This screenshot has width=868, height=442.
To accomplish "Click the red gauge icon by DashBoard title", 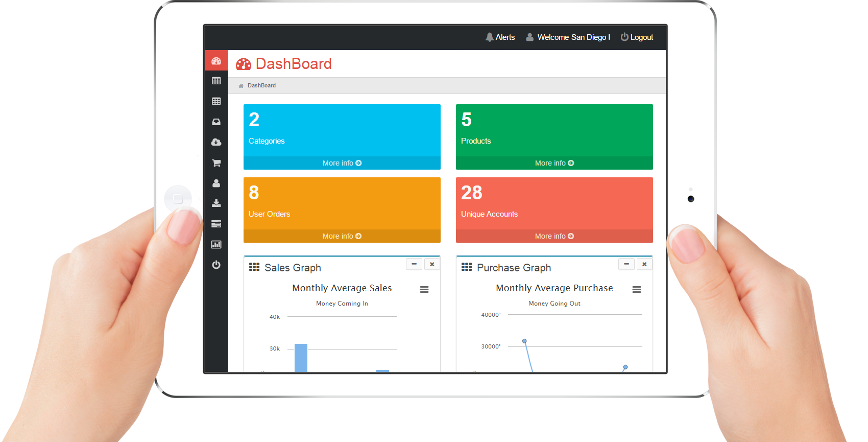I will click(x=244, y=64).
